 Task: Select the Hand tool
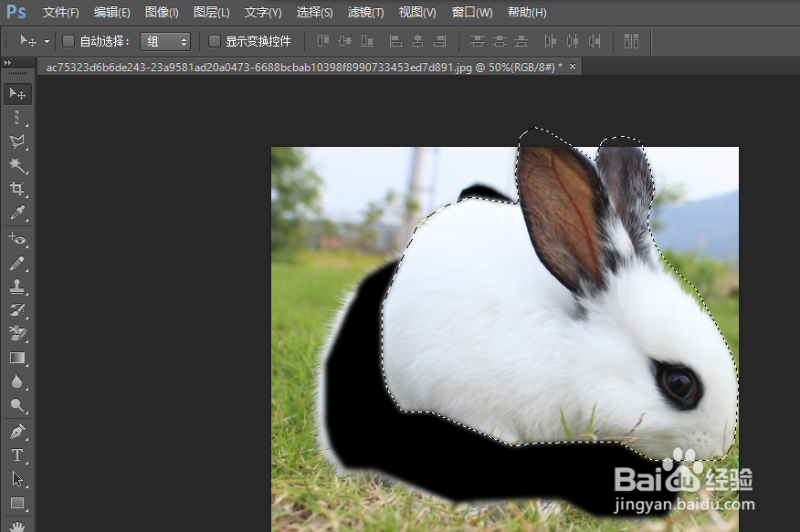[x=17, y=526]
